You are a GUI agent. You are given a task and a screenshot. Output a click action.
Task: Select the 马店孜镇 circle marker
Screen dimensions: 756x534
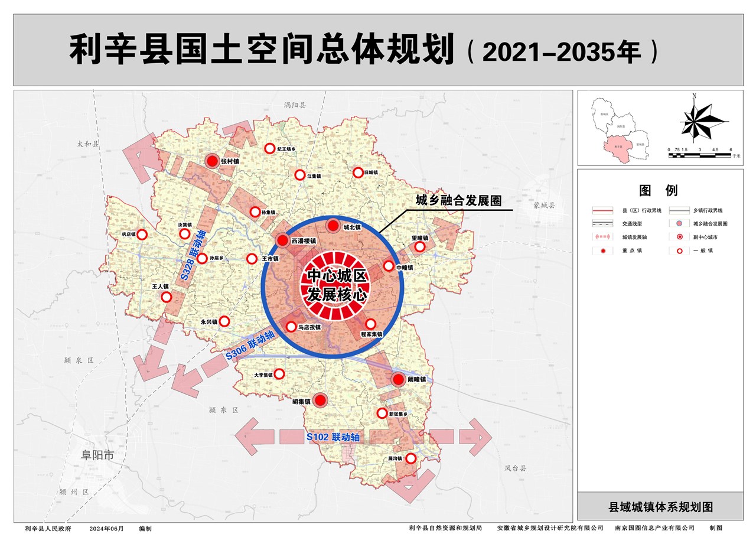point(291,327)
